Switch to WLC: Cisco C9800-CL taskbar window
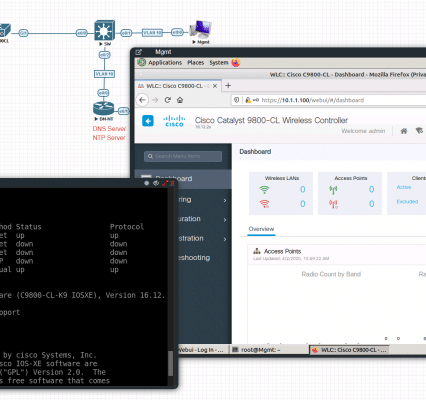The height and width of the screenshot is (400, 426). [349, 350]
